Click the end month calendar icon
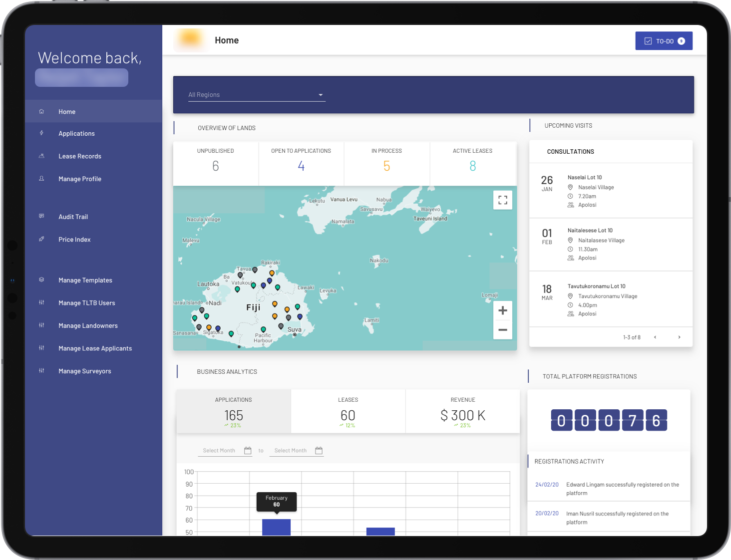The height and width of the screenshot is (560, 731). click(x=319, y=451)
